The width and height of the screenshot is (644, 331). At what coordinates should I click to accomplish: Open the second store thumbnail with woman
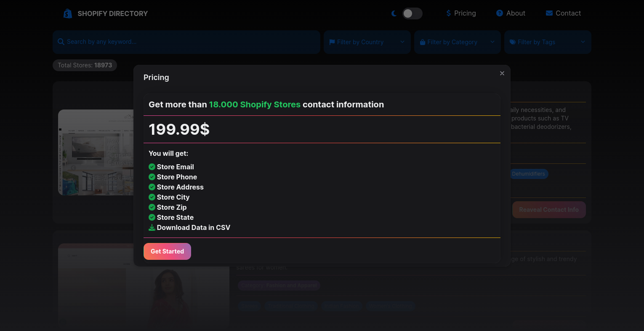coord(144,284)
